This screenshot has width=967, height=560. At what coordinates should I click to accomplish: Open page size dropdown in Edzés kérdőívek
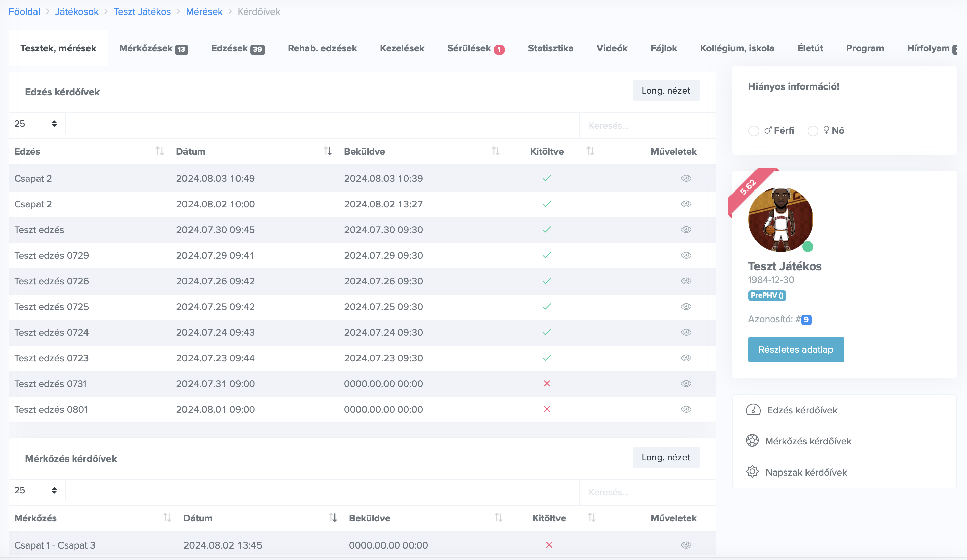pyautogui.click(x=36, y=124)
